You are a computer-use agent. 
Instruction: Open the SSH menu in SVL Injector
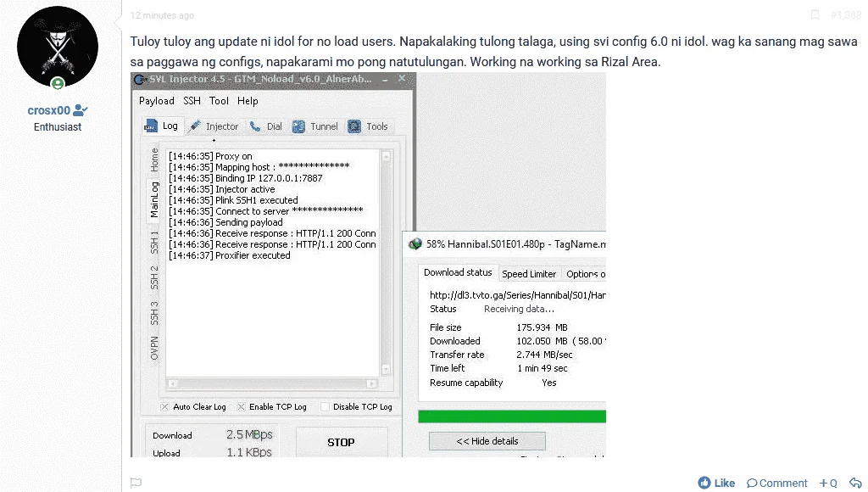pyautogui.click(x=192, y=101)
